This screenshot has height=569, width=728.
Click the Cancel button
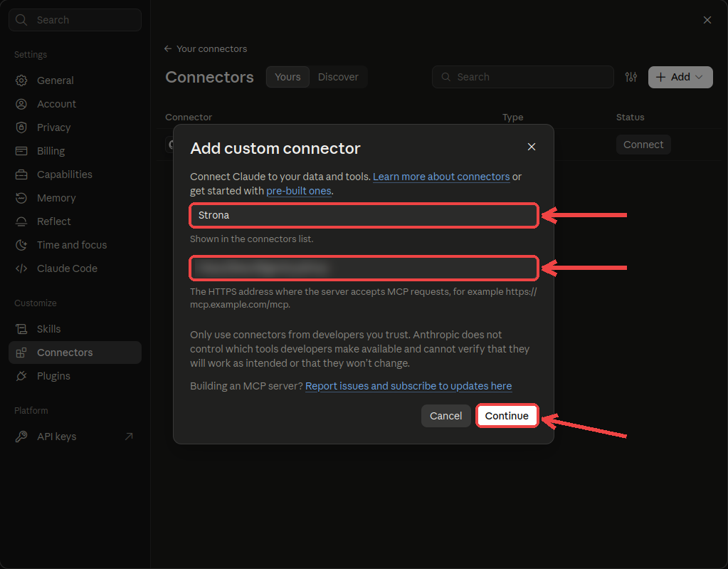[445, 416]
